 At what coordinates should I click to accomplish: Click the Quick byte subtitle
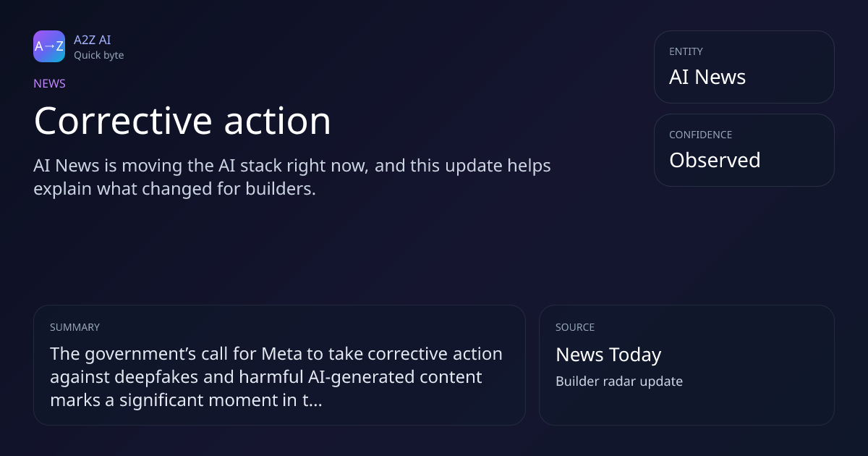point(98,55)
